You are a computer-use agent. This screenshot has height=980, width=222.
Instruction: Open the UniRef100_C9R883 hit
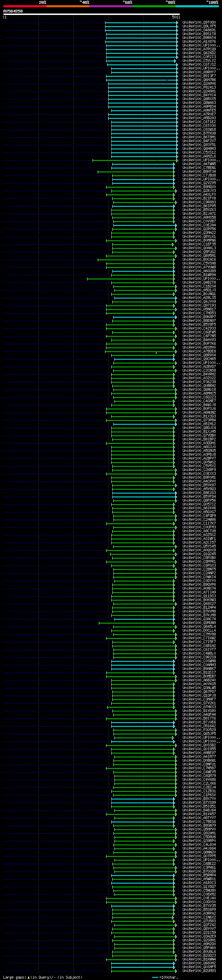(x=199, y=202)
